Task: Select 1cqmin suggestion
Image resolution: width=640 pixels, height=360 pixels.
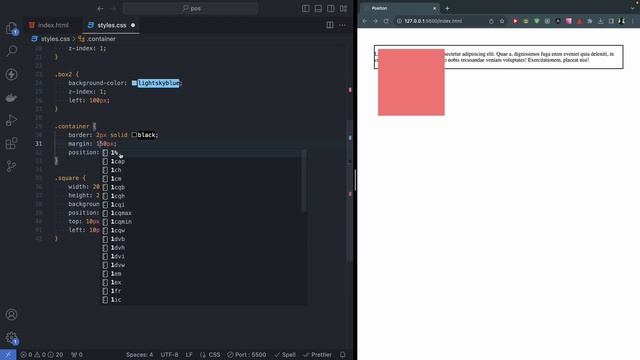Action: click(204, 222)
